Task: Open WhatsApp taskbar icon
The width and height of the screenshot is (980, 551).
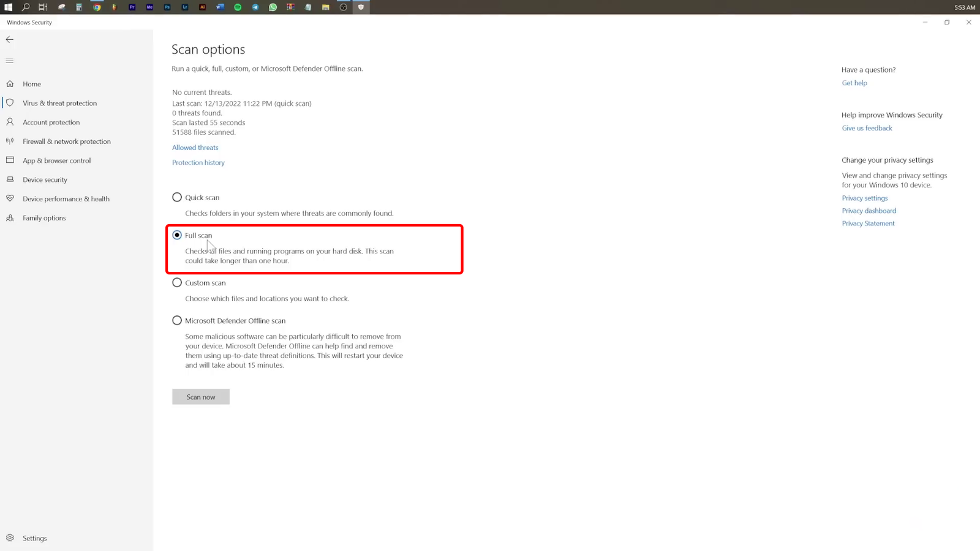Action: [273, 7]
